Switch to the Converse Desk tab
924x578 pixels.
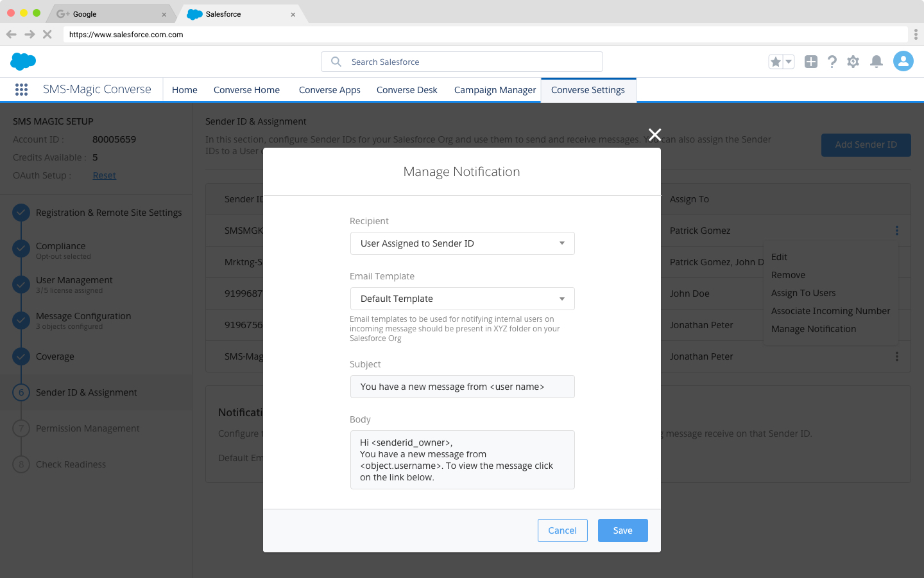coord(407,90)
